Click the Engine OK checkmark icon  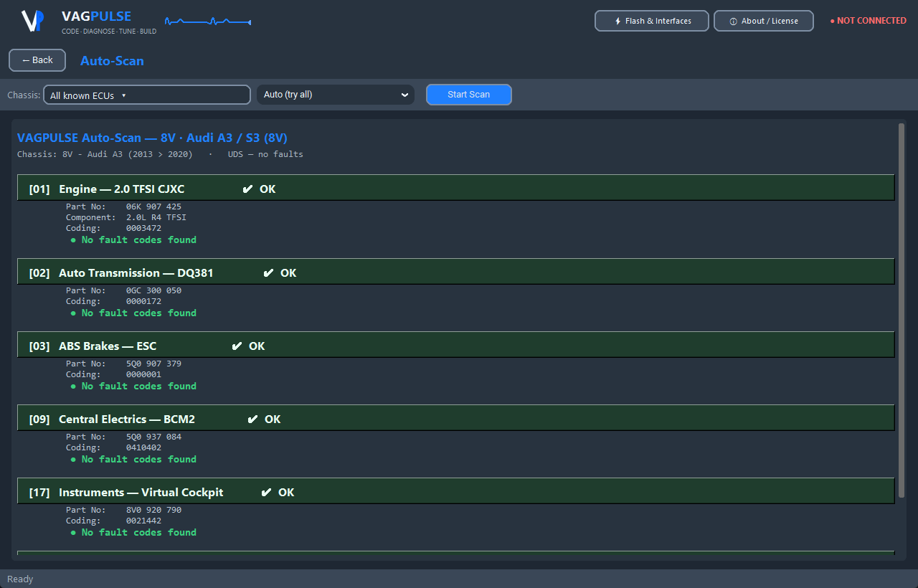coord(247,189)
